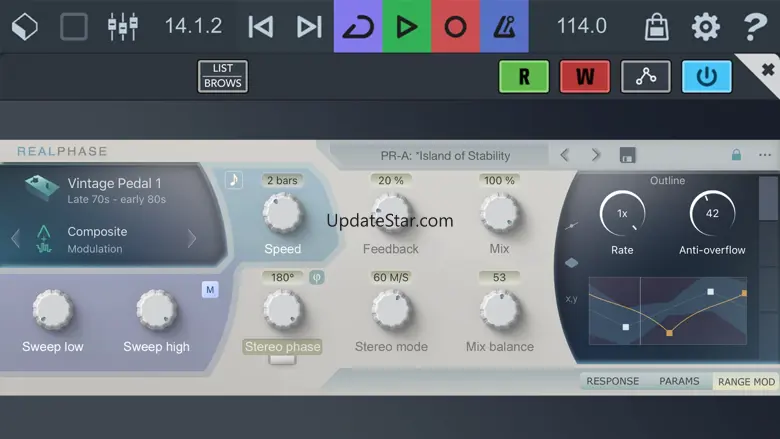Image resolution: width=780 pixels, height=439 pixels.
Task: Click the 180° stereo phase value
Action: (282, 277)
